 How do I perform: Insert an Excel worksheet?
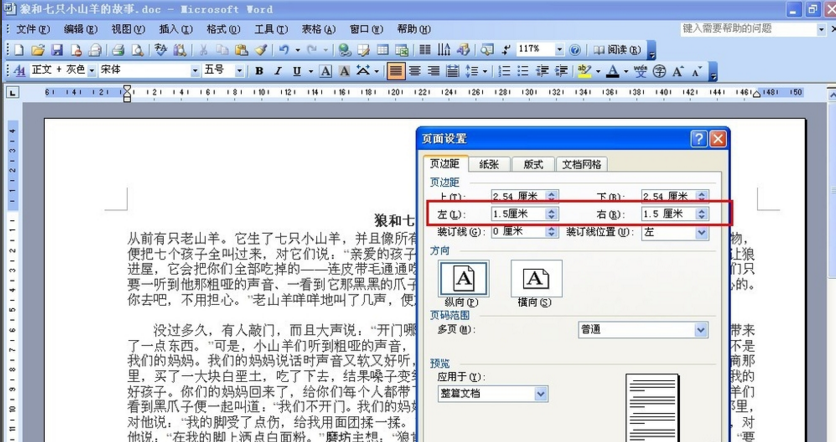click(x=402, y=50)
